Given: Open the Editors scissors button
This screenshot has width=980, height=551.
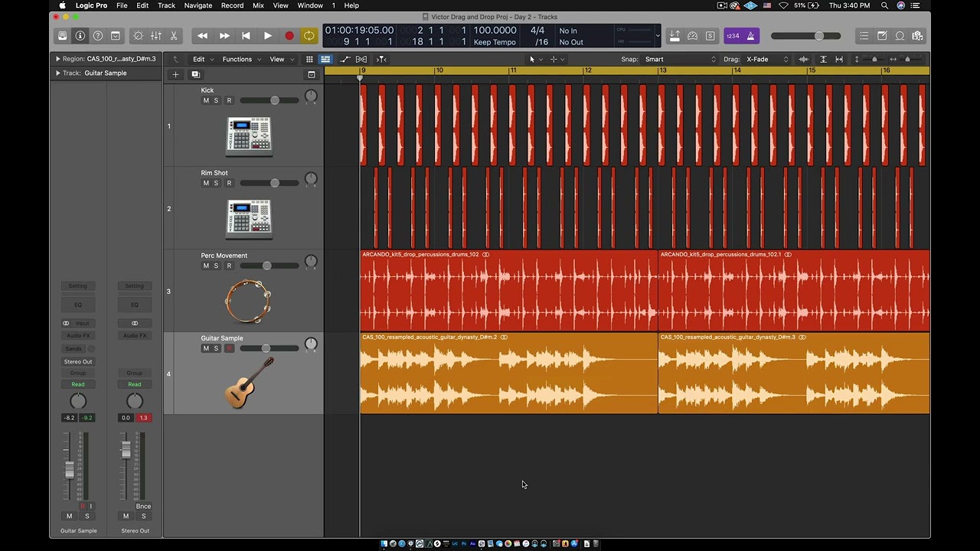Looking at the screenshot, I should (174, 36).
